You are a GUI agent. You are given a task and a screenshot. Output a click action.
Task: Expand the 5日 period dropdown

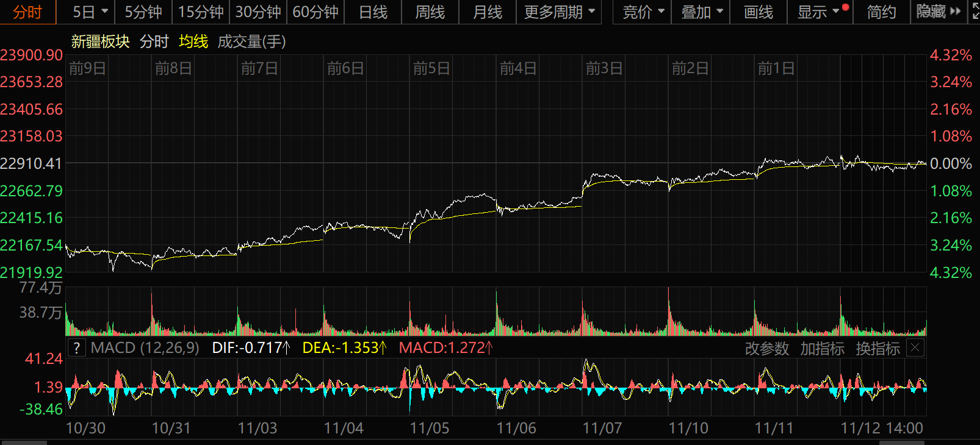[x=90, y=12]
